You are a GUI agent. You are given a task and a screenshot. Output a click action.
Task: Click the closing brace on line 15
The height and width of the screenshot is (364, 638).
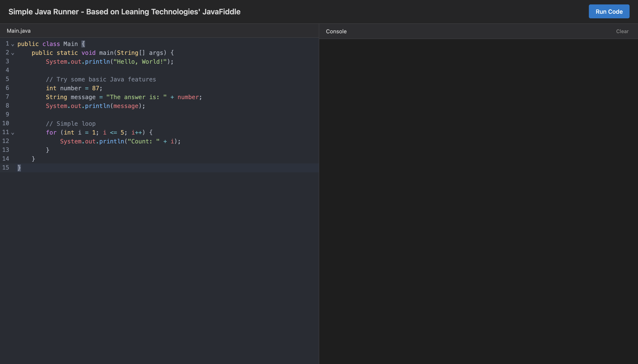point(19,167)
